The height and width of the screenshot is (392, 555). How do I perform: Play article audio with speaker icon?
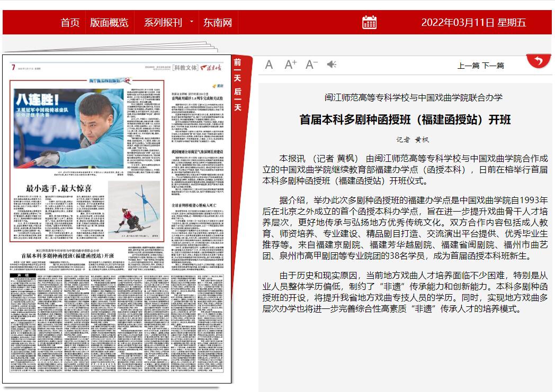332,65
